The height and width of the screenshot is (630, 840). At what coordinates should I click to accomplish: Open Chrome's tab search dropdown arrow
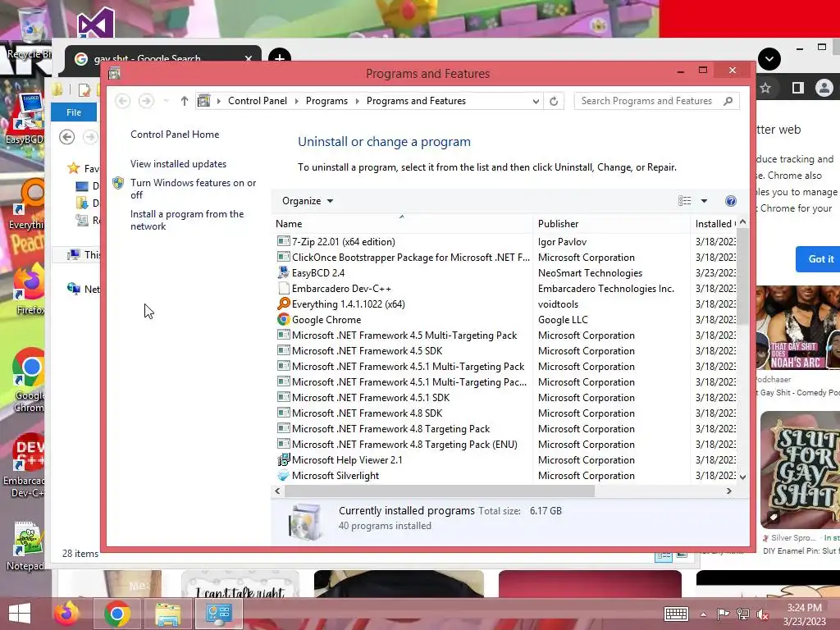tap(769, 59)
